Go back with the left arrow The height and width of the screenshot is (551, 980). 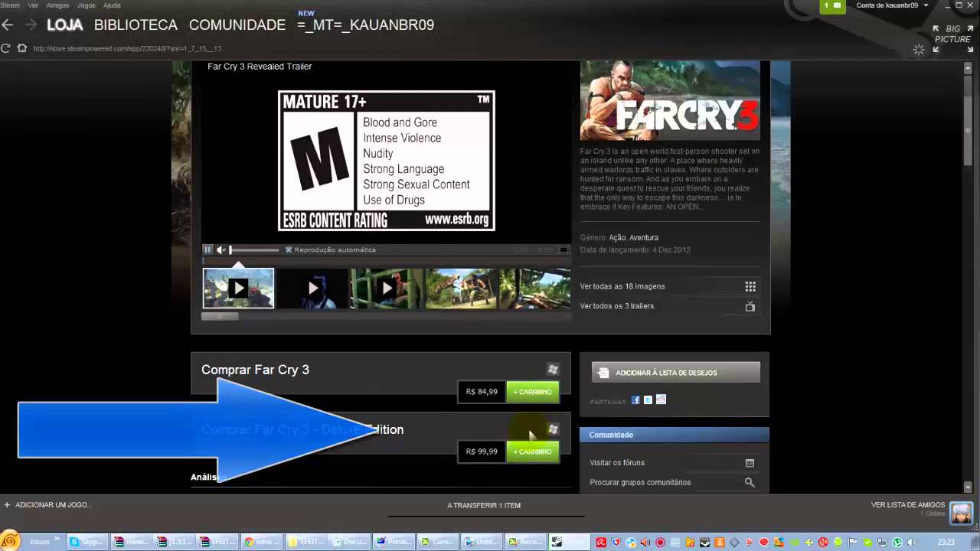point(8,24)
